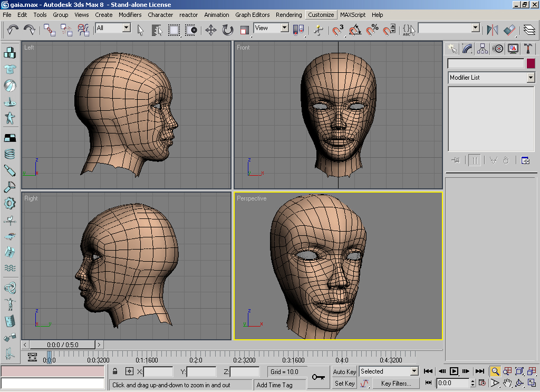
Task: Toggle the selection lock padlock
Action: coord(115,371)
